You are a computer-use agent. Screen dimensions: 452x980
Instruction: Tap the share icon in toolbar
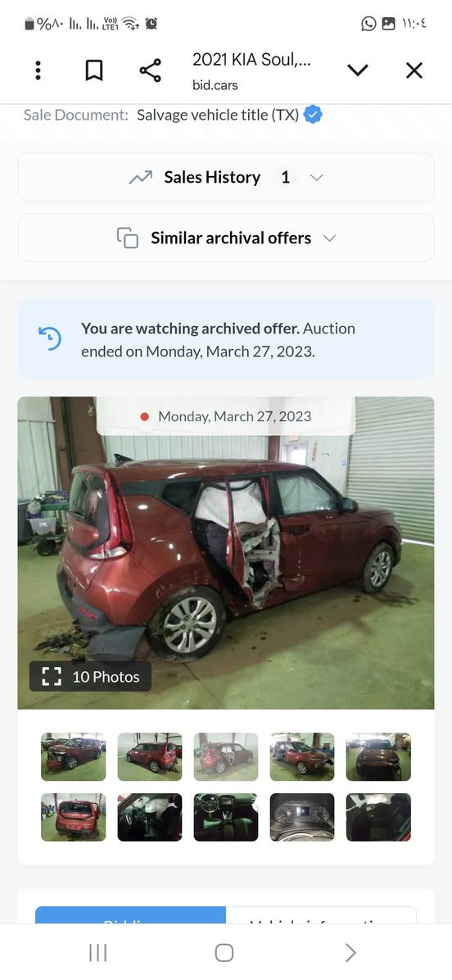(151, 70)
